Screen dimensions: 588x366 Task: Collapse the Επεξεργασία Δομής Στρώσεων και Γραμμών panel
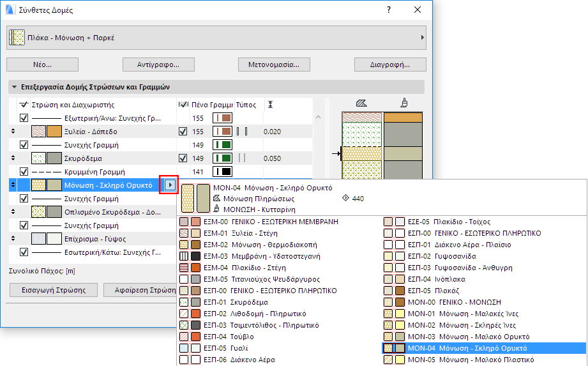[15, 87]
